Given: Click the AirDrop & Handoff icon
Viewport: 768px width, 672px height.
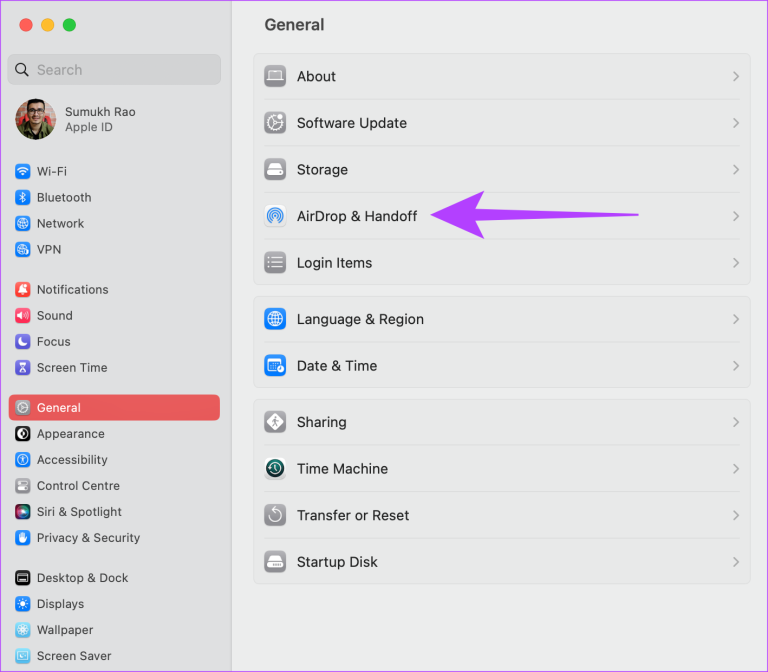Looking at the screenshot, I should (x=275, y=216).
